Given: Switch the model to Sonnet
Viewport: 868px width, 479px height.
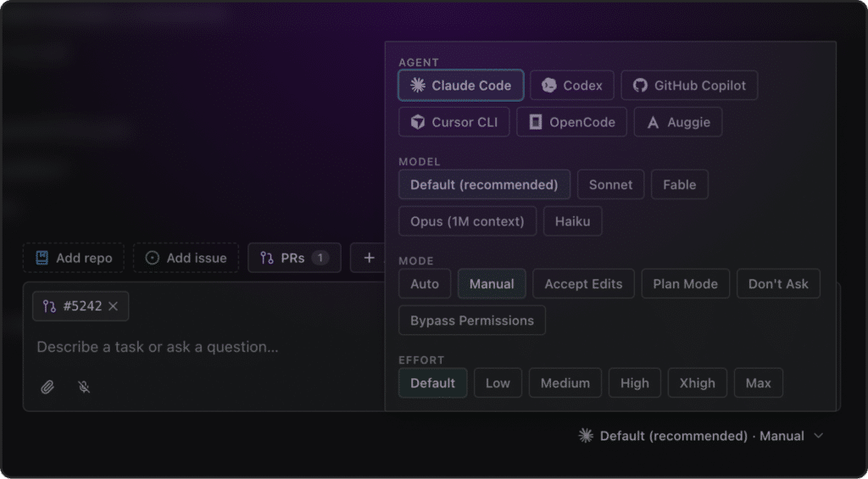Looking at the screenshot, I should point(610,185).
